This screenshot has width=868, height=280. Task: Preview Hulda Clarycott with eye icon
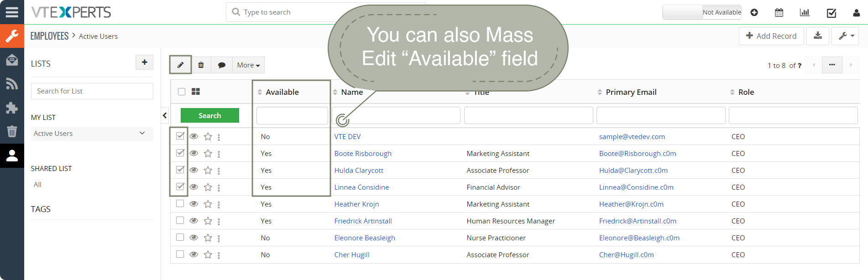tap(194, 170)
